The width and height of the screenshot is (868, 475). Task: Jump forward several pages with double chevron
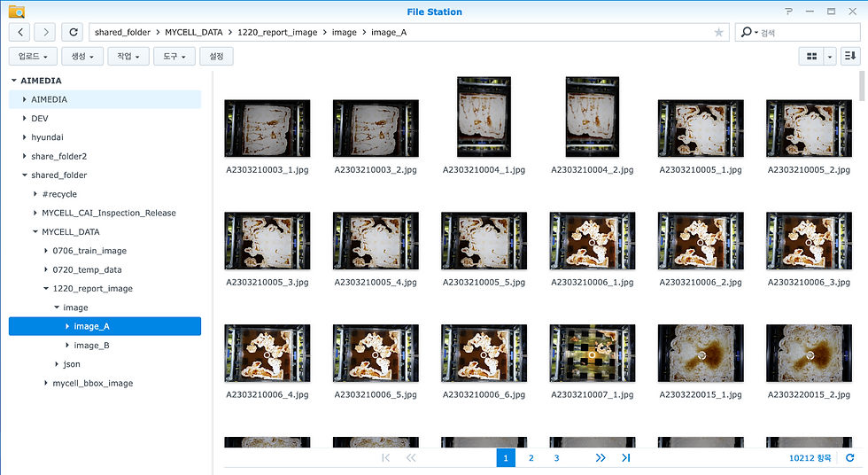(601, 458)
